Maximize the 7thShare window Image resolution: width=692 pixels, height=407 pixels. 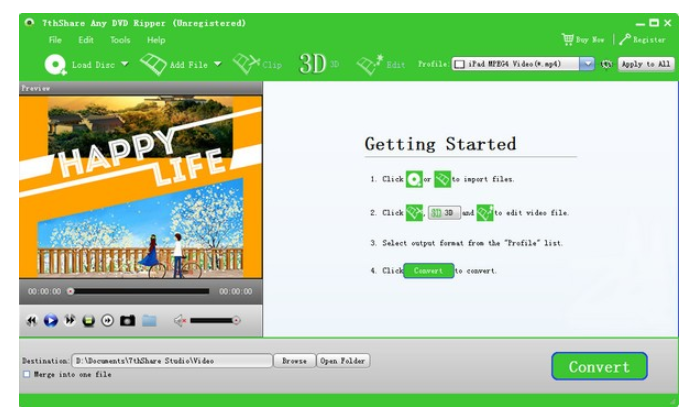(654, 23)
